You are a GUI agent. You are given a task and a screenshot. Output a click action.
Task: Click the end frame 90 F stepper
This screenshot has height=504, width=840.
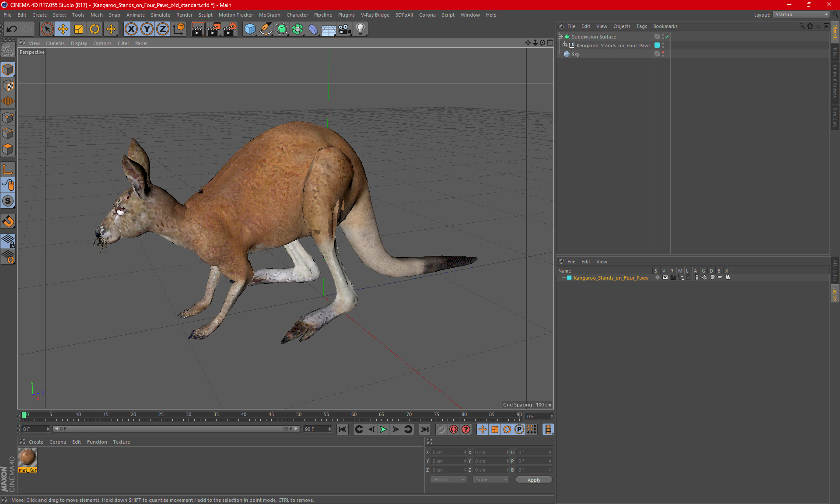[x=329, y=429]
